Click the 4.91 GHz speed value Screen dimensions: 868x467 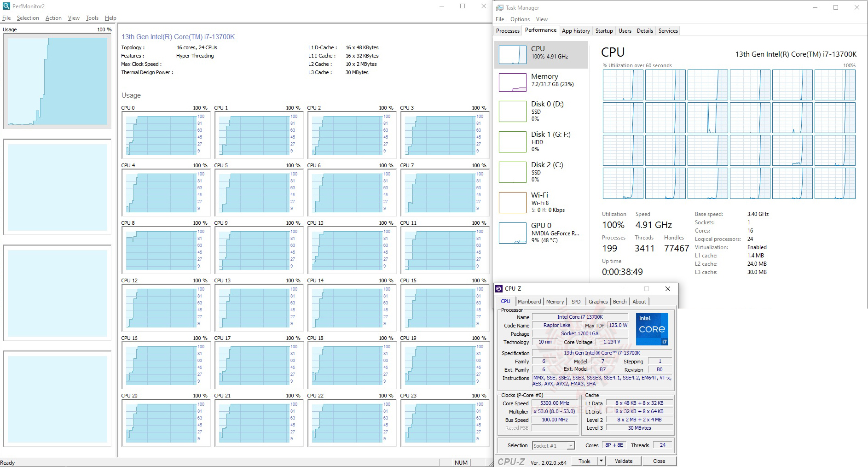click(x=654, y=225)
